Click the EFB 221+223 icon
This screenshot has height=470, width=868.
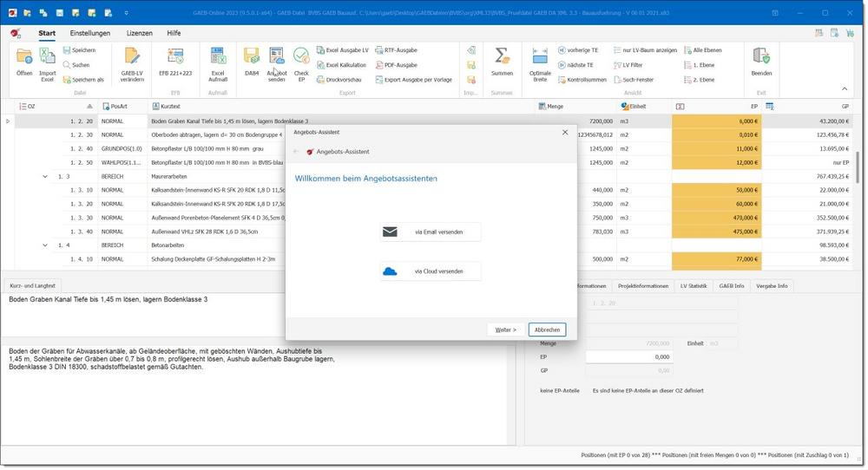(175, 62)
